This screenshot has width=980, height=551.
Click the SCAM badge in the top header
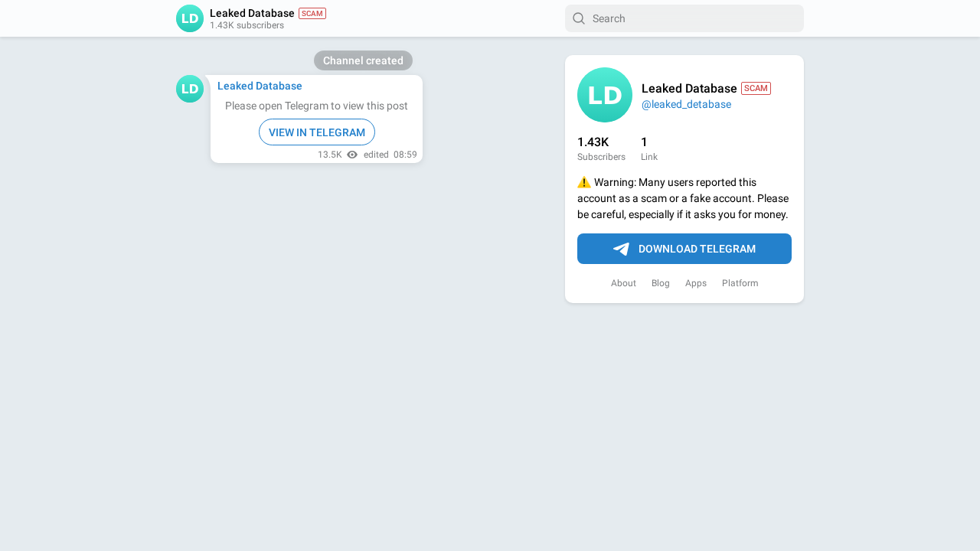312,13
